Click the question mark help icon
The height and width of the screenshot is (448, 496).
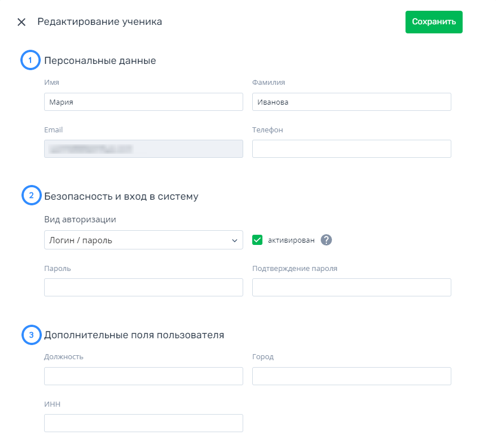coord(326,240)
